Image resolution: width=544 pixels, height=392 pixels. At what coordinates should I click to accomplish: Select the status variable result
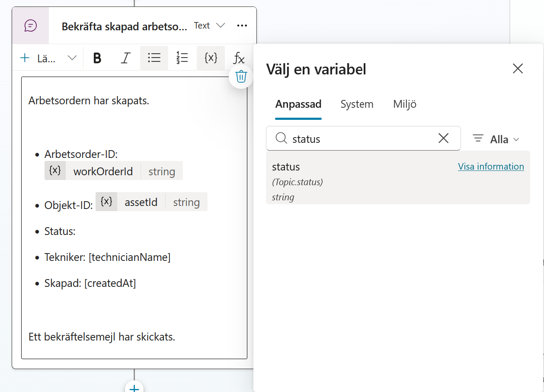coord(398,177)
